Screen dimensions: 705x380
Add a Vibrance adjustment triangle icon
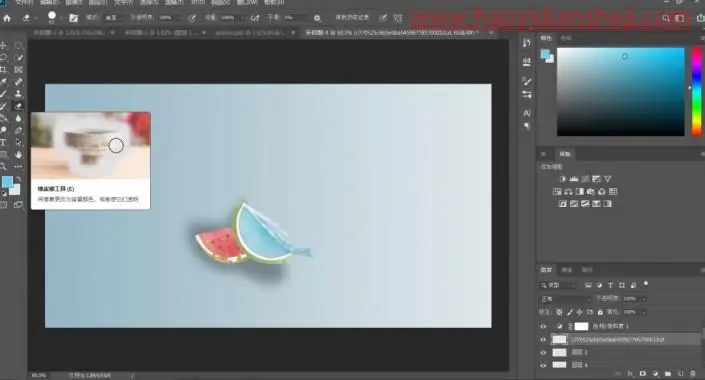click(x=607, y=179)
